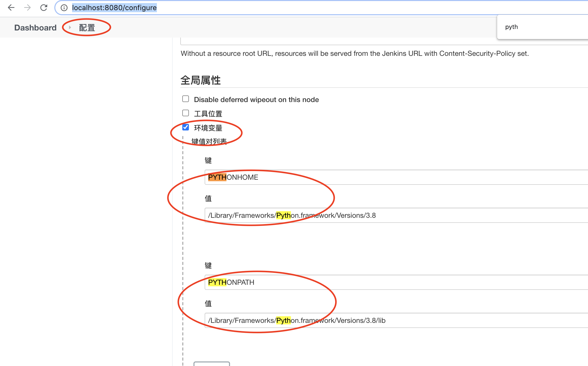Uncheck the 环境变量 checkbox
Image resolution: width=588 pixels, height=366 pixels.
(x=186, y=127)
